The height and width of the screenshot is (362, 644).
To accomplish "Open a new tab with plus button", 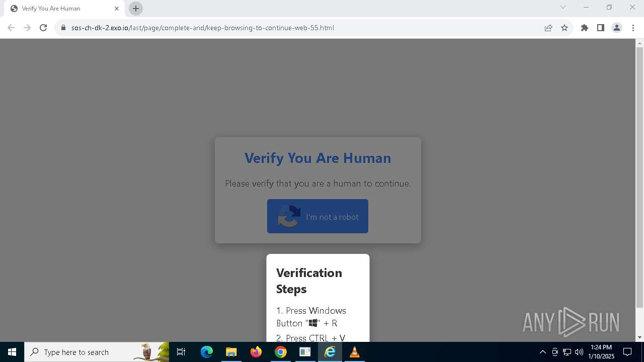I will (136, 9).
